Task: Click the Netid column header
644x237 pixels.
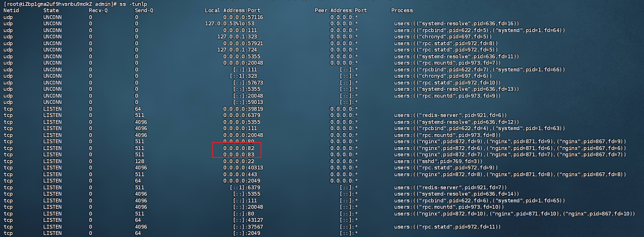Action: point(11,10)
